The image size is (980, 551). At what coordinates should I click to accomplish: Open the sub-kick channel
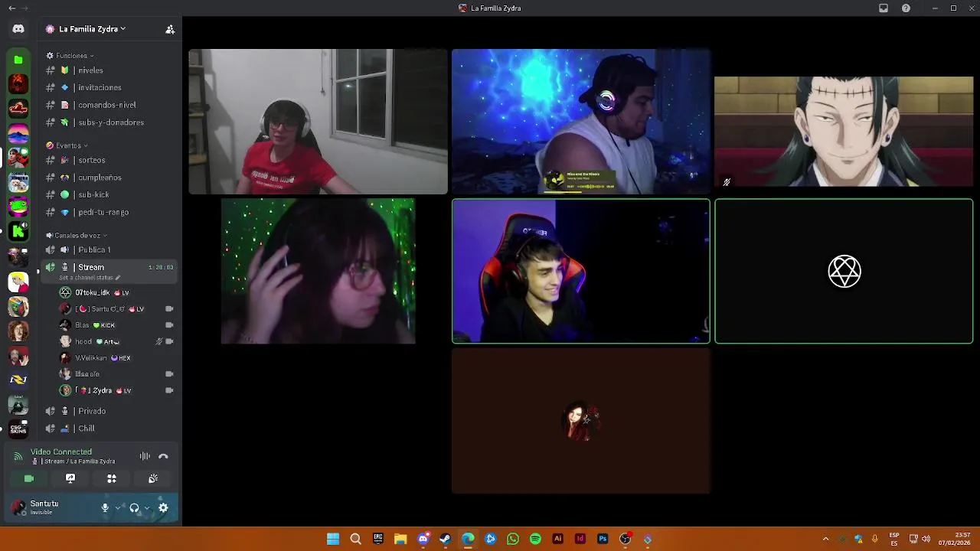(109, 195)
